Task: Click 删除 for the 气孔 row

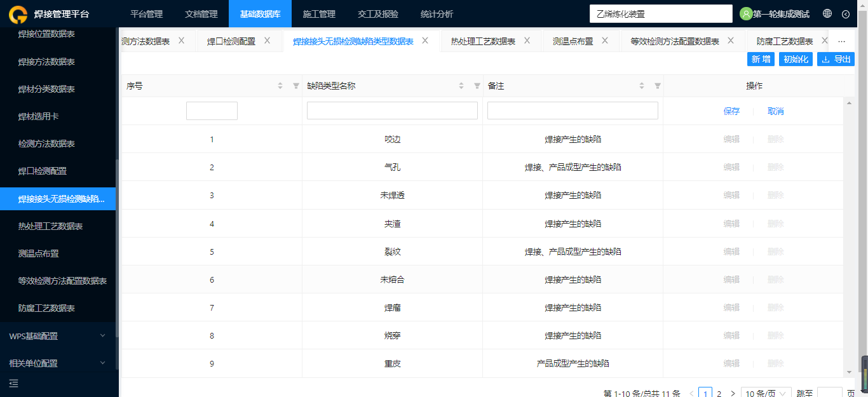Action: point(776,167)
